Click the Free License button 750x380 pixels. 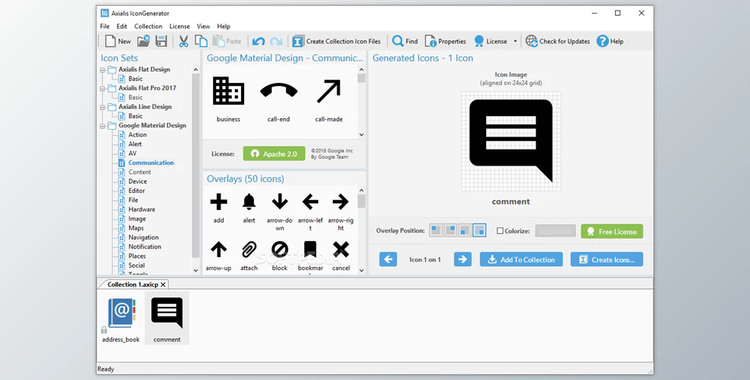612,231
